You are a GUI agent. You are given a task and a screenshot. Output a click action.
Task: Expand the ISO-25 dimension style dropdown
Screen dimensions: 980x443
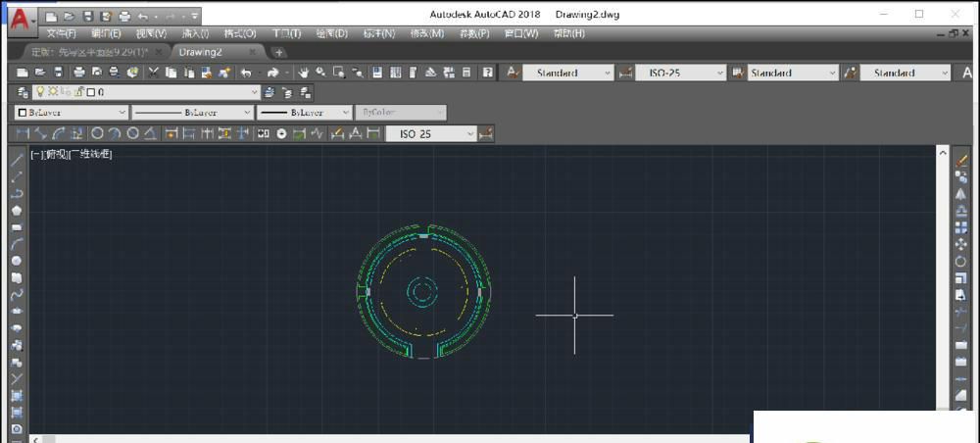point(719,73)
